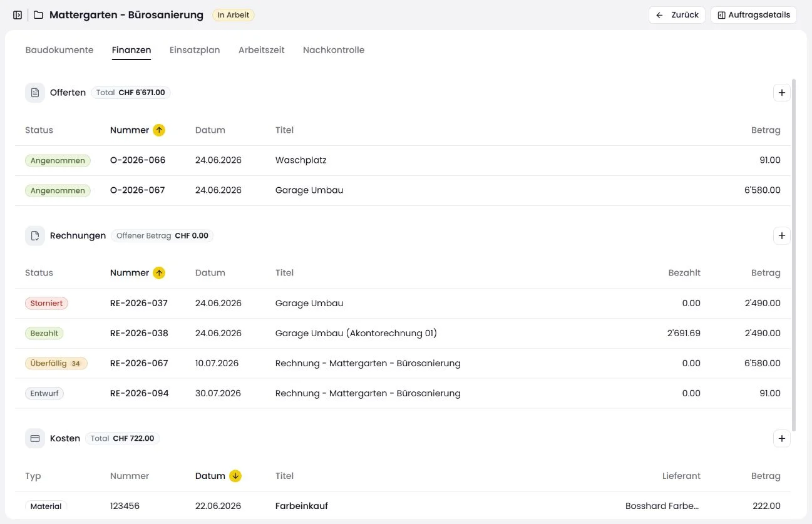The width and height of the screenshot is (812, 524).
Task: Add a new Kosten entry with plus
Action: (x=781, y=438)
